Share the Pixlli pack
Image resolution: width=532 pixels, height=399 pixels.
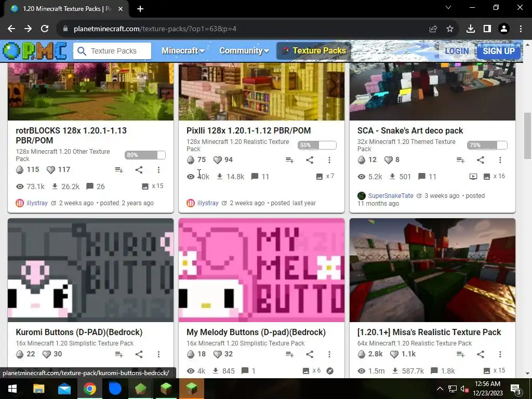pos(310,160)
